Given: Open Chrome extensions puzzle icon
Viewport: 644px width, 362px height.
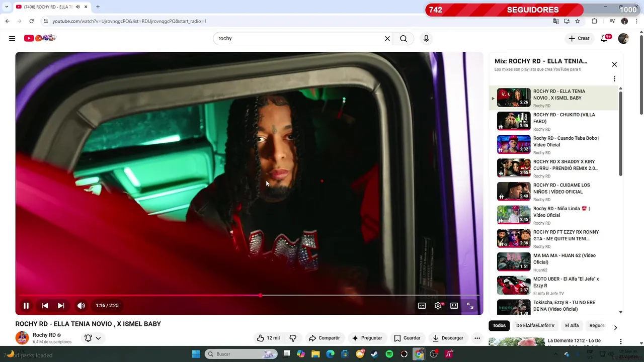Looking at the screenshot, I should click(x=595, y=21).
